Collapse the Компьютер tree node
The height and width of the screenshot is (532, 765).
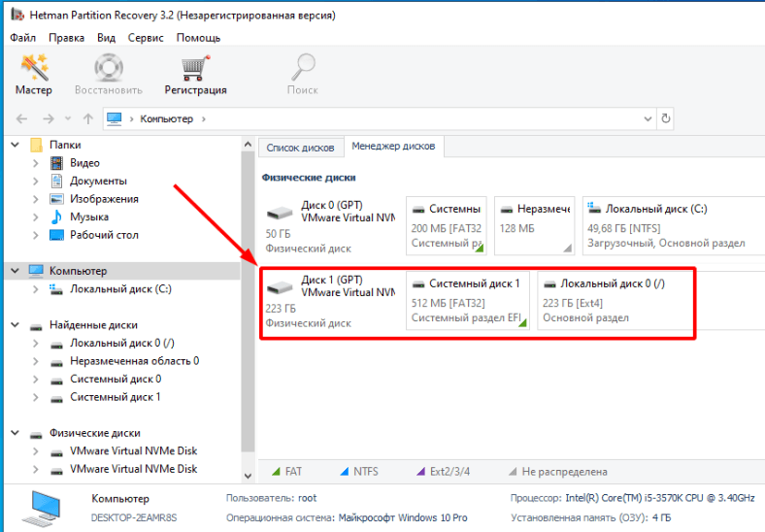pyautogui.click(x=16, y=271)
